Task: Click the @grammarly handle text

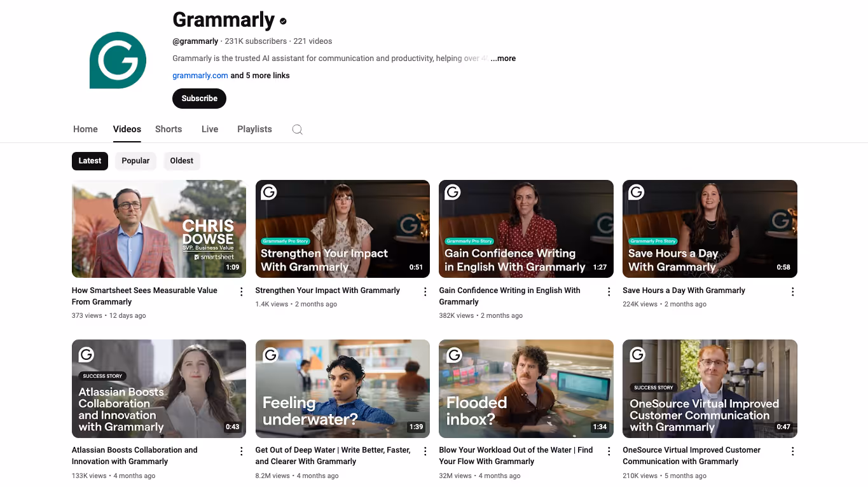Action: (x=195, y=41)
